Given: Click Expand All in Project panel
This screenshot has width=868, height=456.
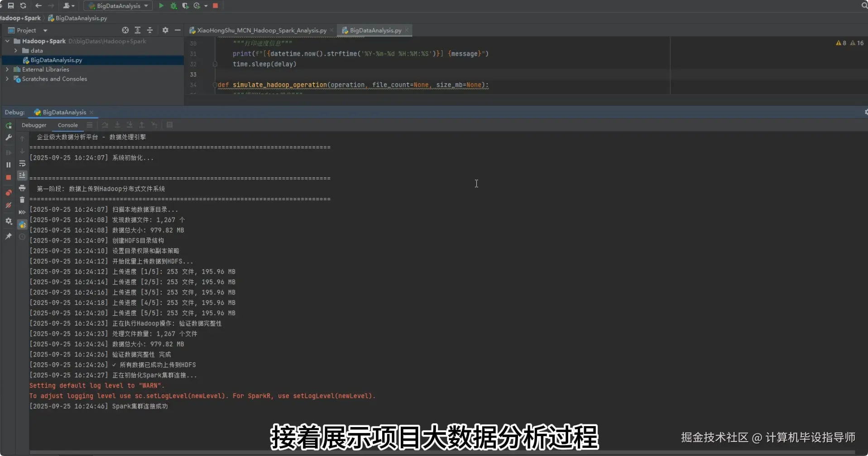Looking at the screenshot, I should [138, 30].
